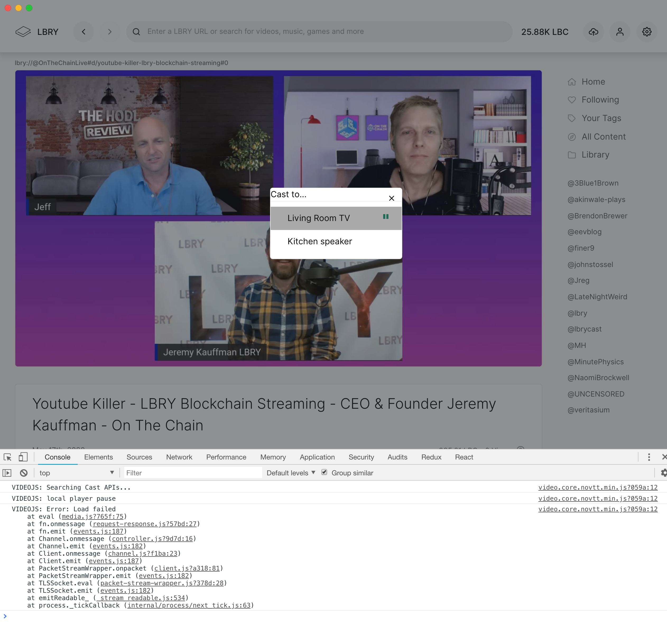Open request-response.js?57bd:27 source link
667x644 pixels.
click(x=145, y=524)
